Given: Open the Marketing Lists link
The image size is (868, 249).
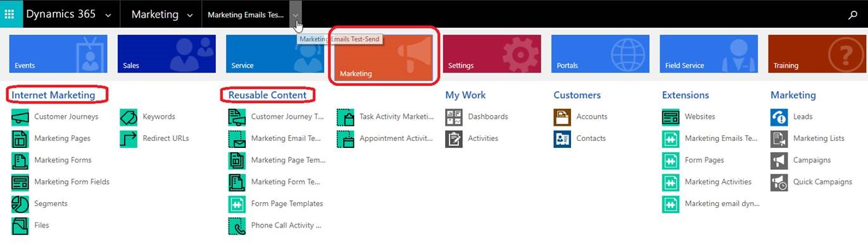Looking at the screenshot, I should click(x=819, y=138).
